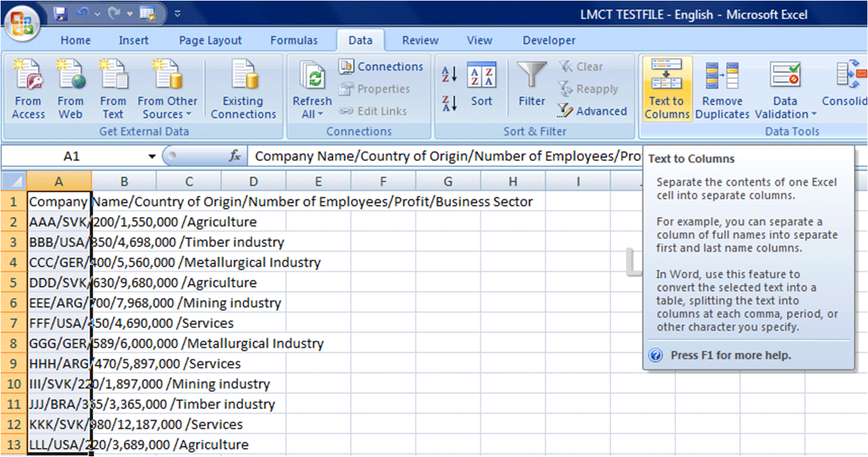Expand the Redo history dropdown arrow

pos(128,14)
